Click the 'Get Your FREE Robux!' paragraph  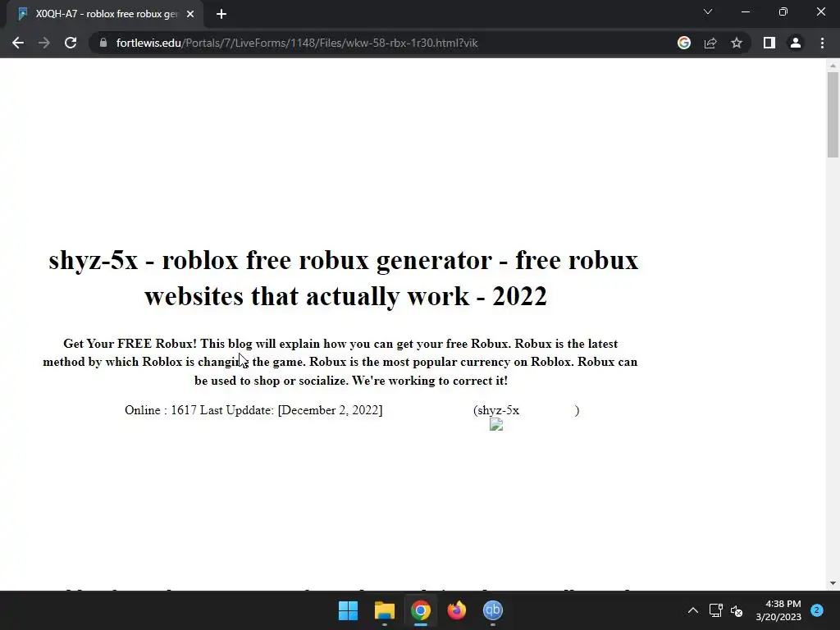(340, 362)
